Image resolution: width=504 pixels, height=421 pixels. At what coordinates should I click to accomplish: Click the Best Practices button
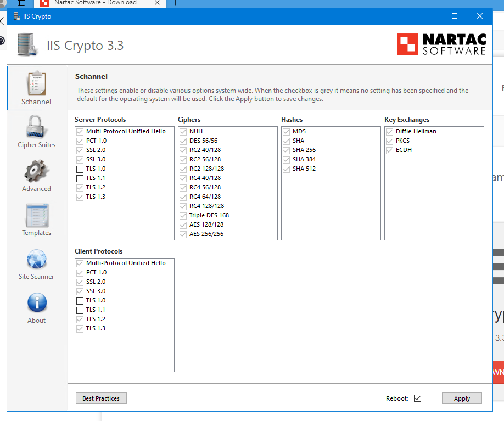coord(101,398)
